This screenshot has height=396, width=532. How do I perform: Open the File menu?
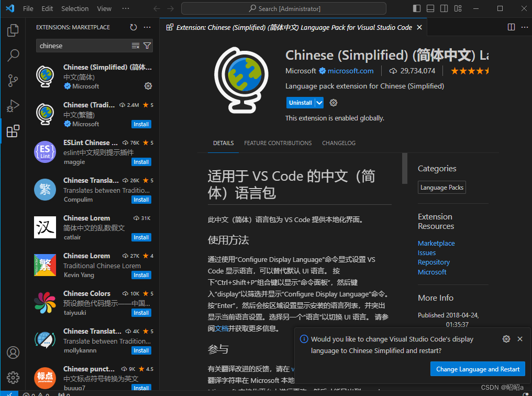pos(28,8)
